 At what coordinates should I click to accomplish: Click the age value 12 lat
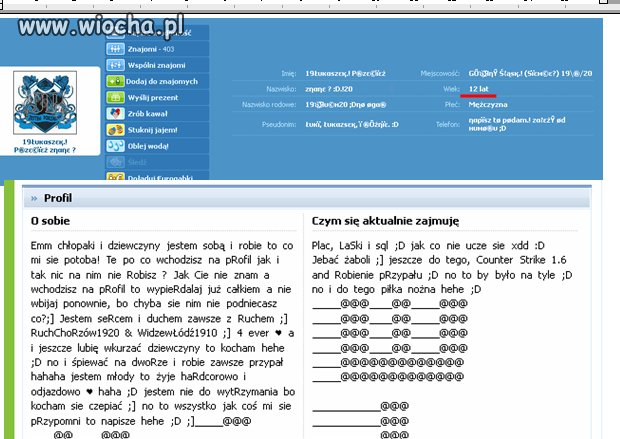click(x=478, y=89)
